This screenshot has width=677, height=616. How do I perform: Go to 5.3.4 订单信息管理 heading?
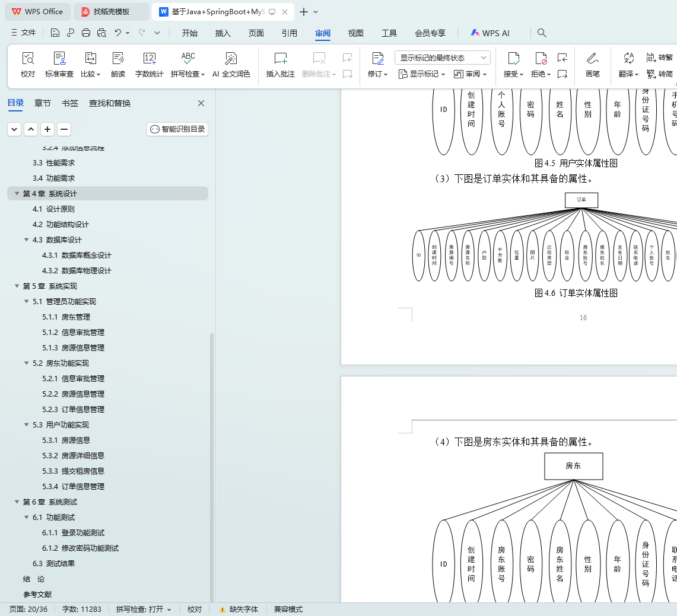73,487
